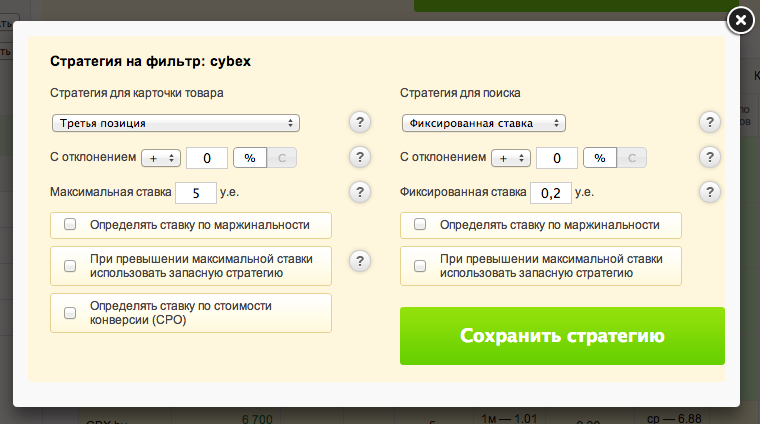Click search deviation value field
Image resolution: width=760 pixels, height=424 pixels.
557,158
